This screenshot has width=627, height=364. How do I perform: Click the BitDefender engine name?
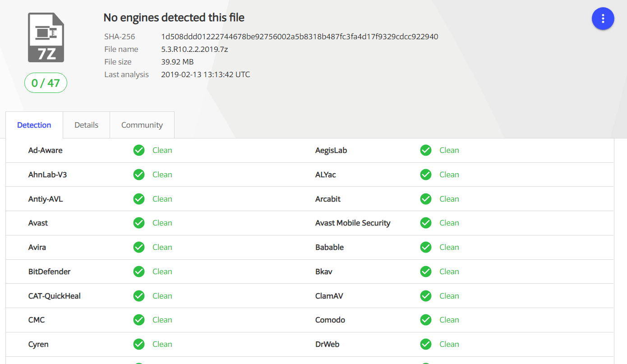click(49, 272)
